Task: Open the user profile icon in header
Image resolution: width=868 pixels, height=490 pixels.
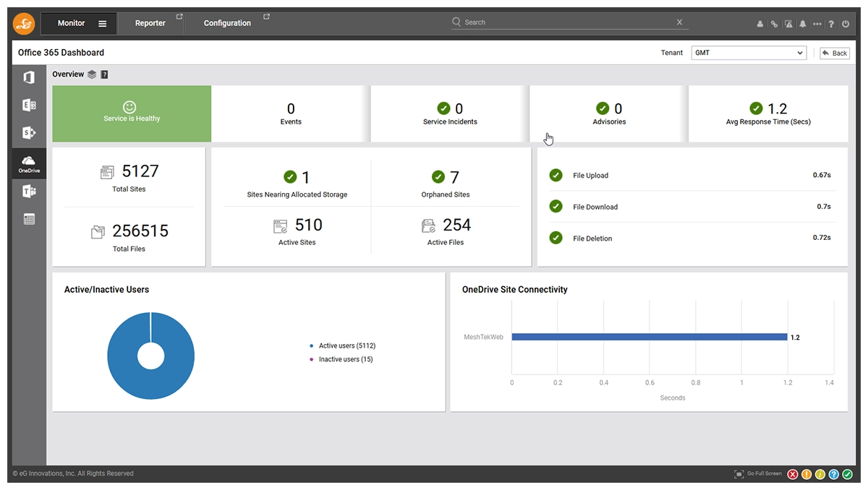Action: 760,24
